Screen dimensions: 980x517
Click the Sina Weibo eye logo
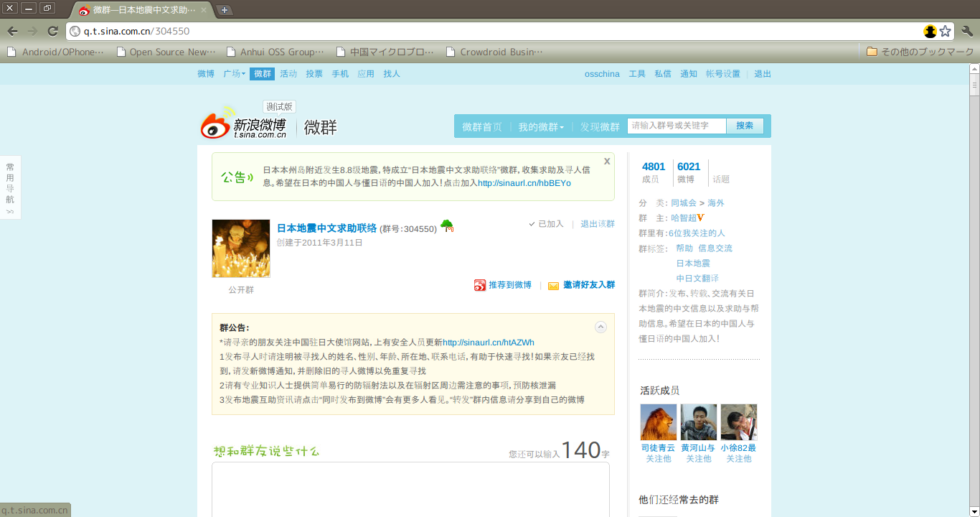217,123
